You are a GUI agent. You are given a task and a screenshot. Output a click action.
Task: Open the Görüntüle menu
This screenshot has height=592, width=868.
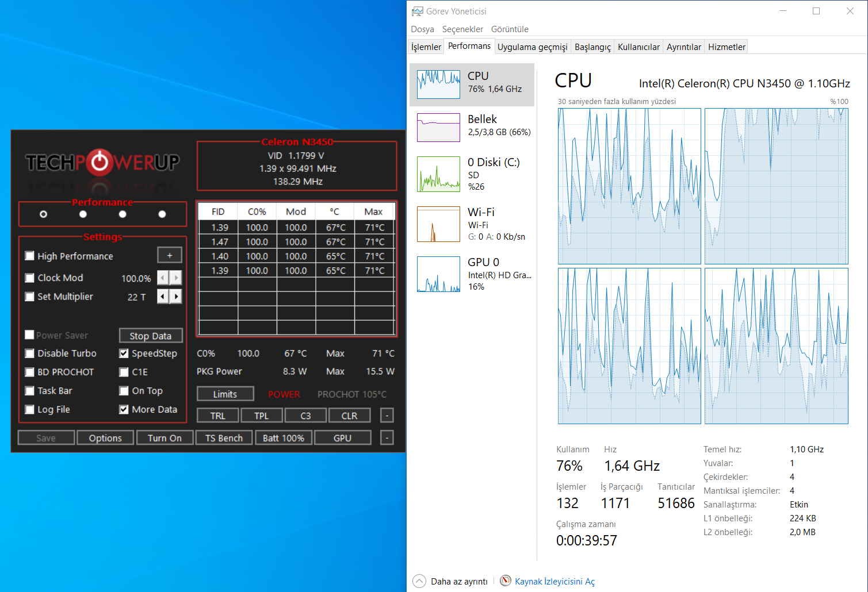(x=510, y=29)
